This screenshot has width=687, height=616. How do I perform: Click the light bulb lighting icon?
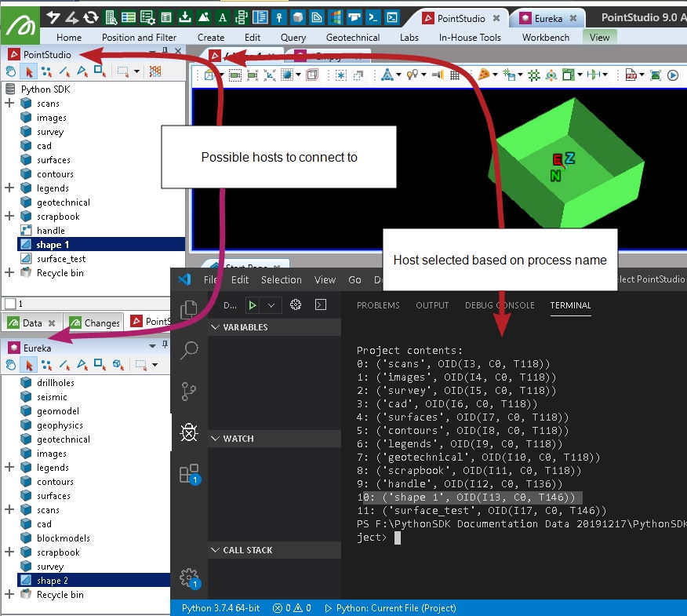click(413, 75)
